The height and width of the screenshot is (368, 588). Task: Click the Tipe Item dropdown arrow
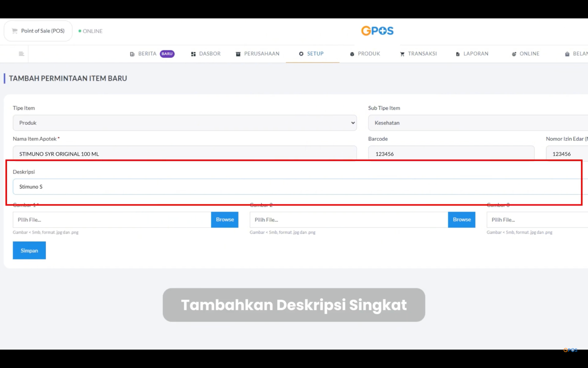pyautogui.click(x=353, y=123)
